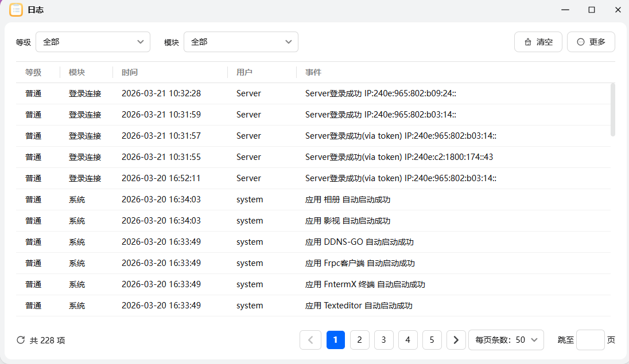Viewport: 629px width, 364px height.
Task: Select the DDNS-GO 自动启动成功 log entry
Action: [359, 242]
